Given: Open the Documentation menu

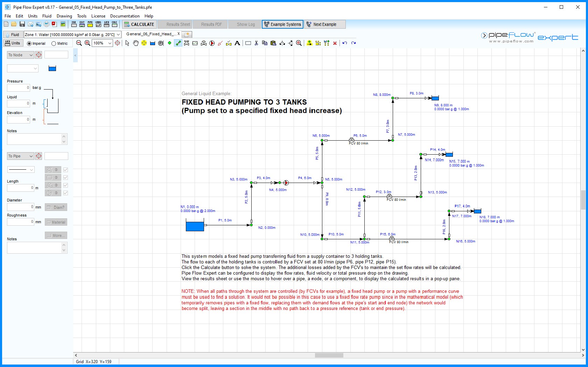Looking at the screenshot, I should tap(125, 16).
